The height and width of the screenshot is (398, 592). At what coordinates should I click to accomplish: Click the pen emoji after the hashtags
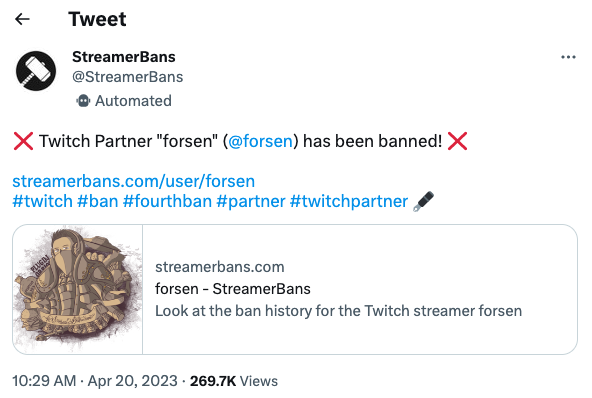coord(424,201)
